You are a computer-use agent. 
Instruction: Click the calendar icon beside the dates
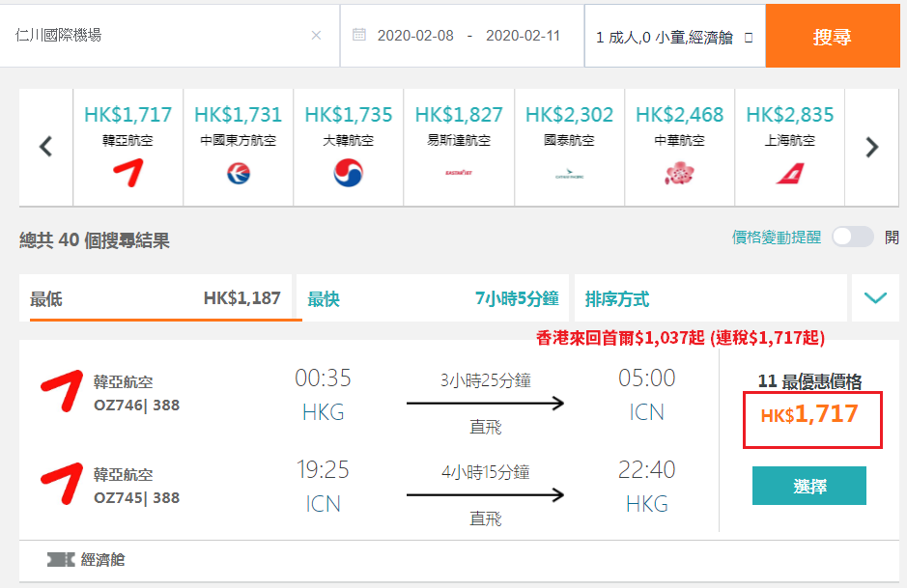359,35
